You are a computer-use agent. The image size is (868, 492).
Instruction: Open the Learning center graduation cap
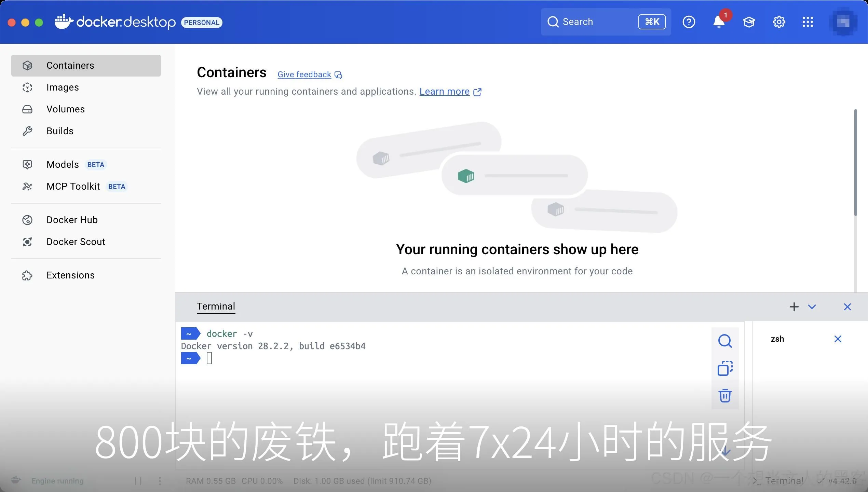pyautogui.click(x=749, y=22)
